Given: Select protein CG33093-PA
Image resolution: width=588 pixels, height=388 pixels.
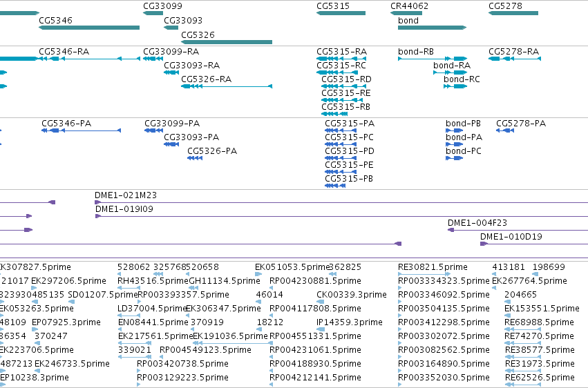Looking at the screenshot, I should pyautogui.click(x=171, y=144).
